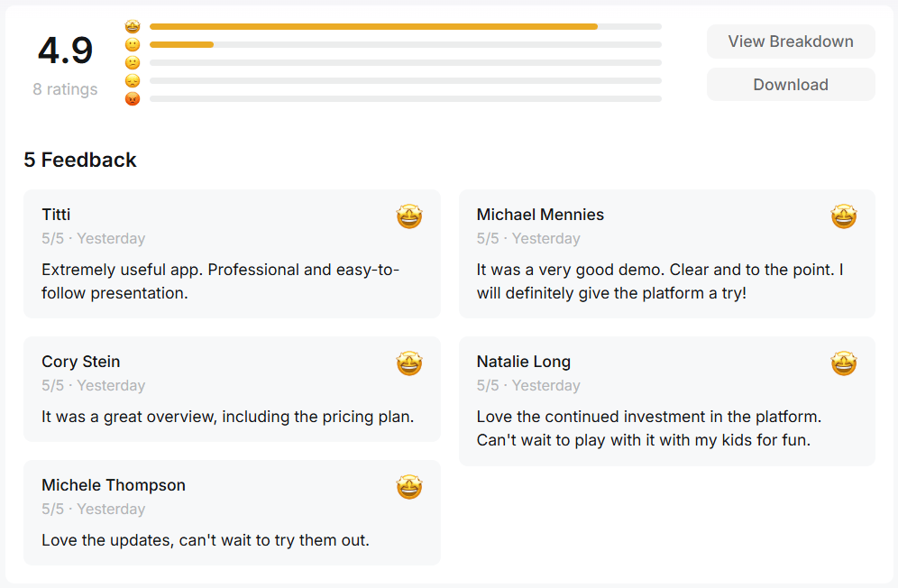The image size is (898, 588).
Task: Click the star-struck emoji on Titti's feedback
Action: [409, 216]
